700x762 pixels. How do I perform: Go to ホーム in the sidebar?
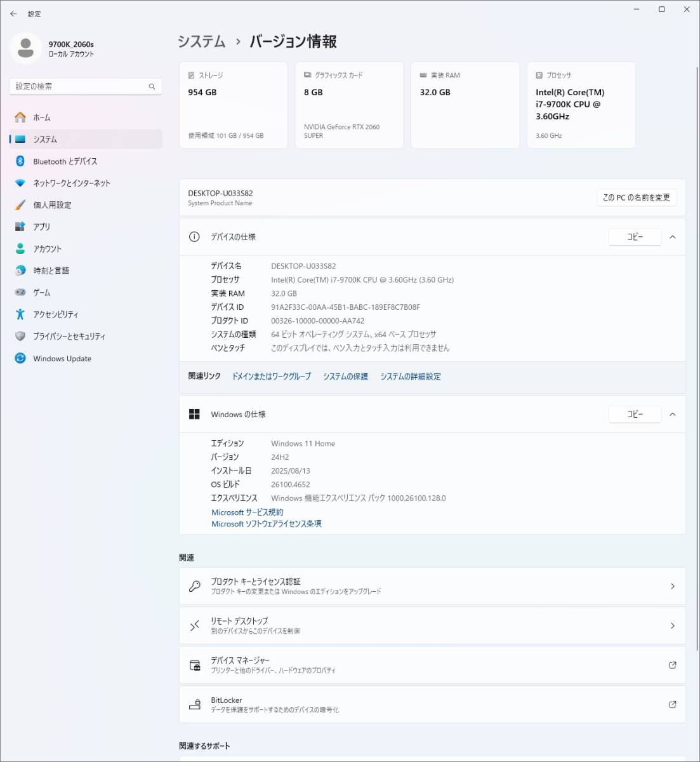[x=42, y=117]
